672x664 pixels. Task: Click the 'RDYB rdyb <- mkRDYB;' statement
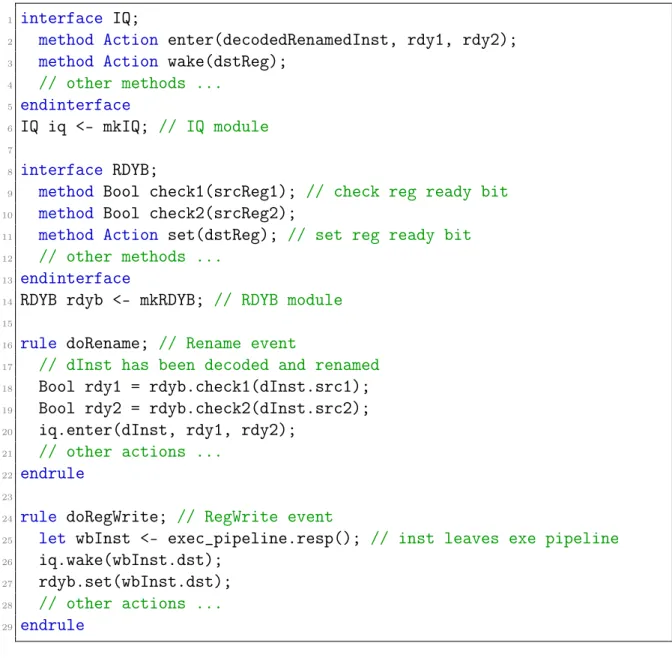(111, 300)
